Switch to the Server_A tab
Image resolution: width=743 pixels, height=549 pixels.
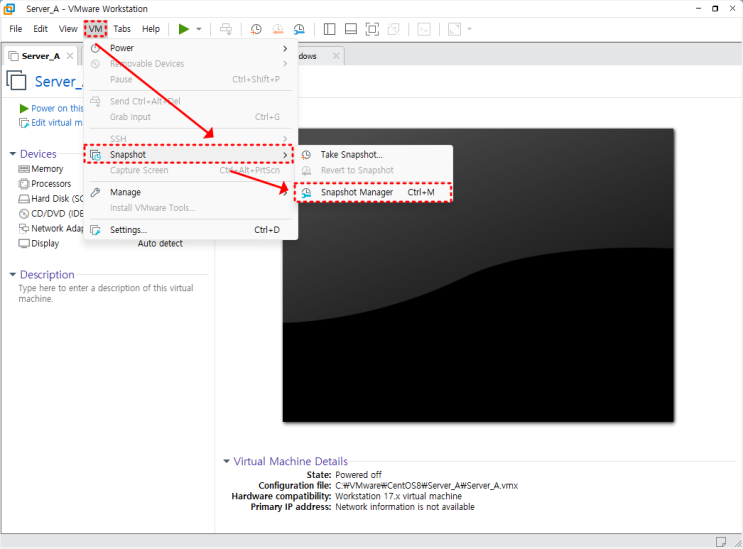click(x=41, y=56)
